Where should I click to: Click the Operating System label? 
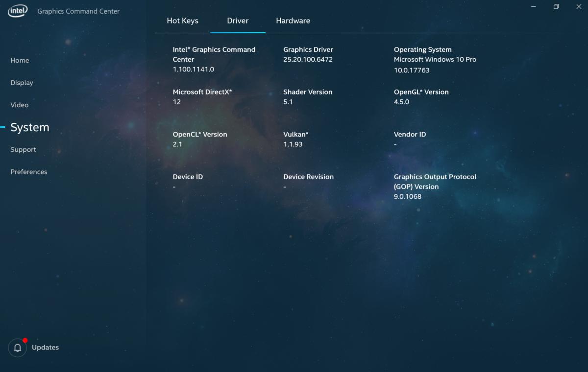pyautogui.click(x=423, y=50)
